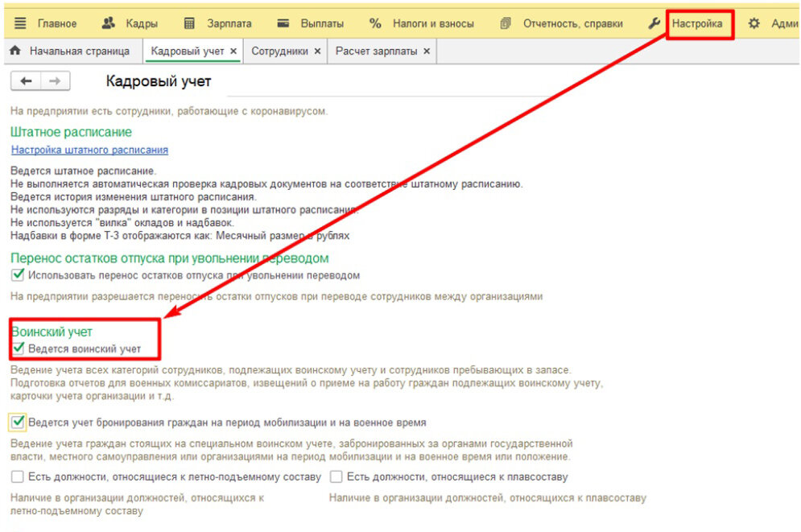The width and height of the screenshot is (801, 532).
Task: Close the Расчет зарплаты tab
Action: point(427,51)
